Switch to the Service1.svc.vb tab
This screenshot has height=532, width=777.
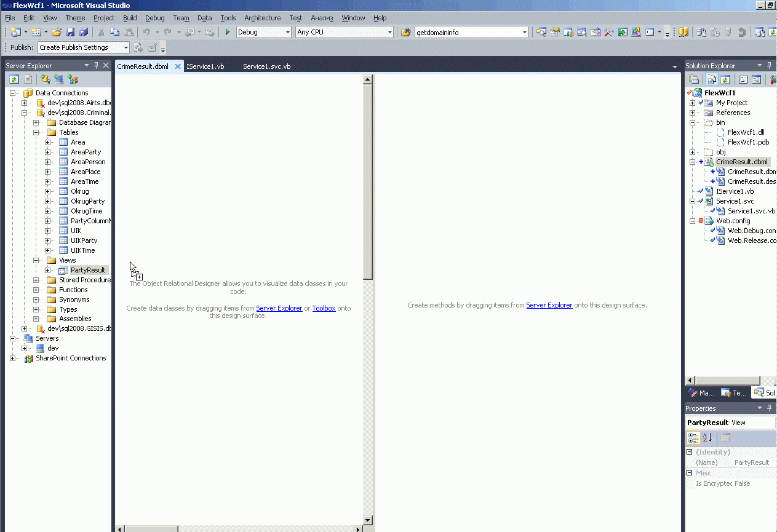[x=267, y=66]
